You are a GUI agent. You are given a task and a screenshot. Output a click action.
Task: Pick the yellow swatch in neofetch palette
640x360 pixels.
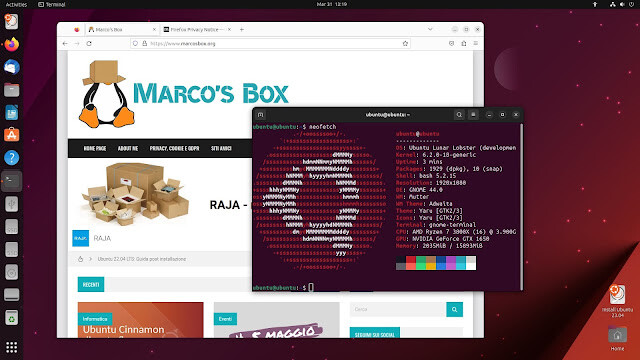(x=431, y=267)
